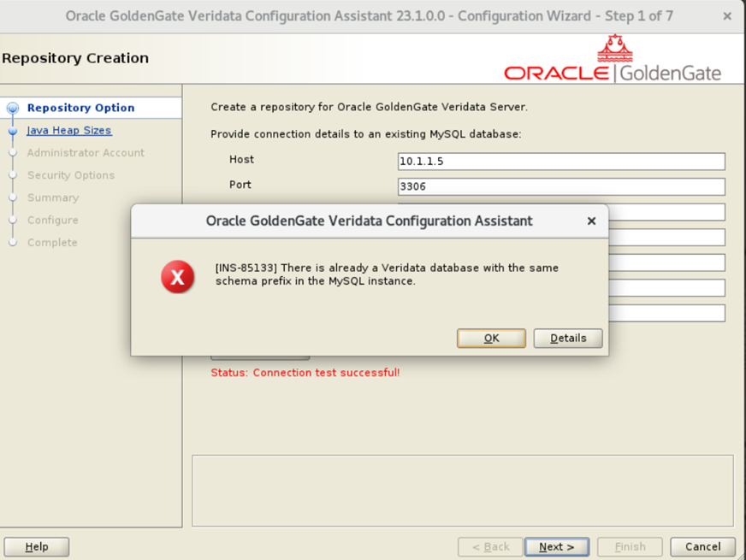Viewport: 746px width, 560px height.
Task: Dismiss the error by clicking OK
Action: point(491,338)
